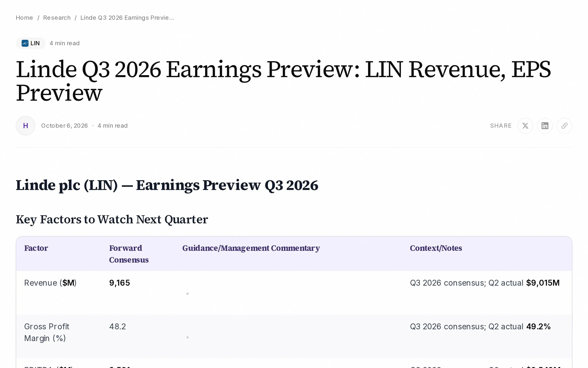Screen dimensions: 588x368
Task: Click 4 min read next to LIN tag
Action: tap(65, 43)
